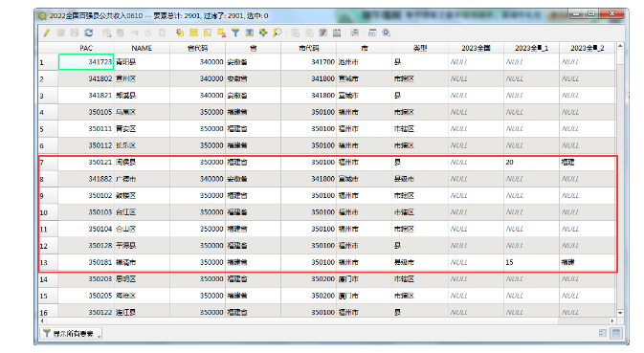Select row 7 via its row header

(x=48, y=163)
